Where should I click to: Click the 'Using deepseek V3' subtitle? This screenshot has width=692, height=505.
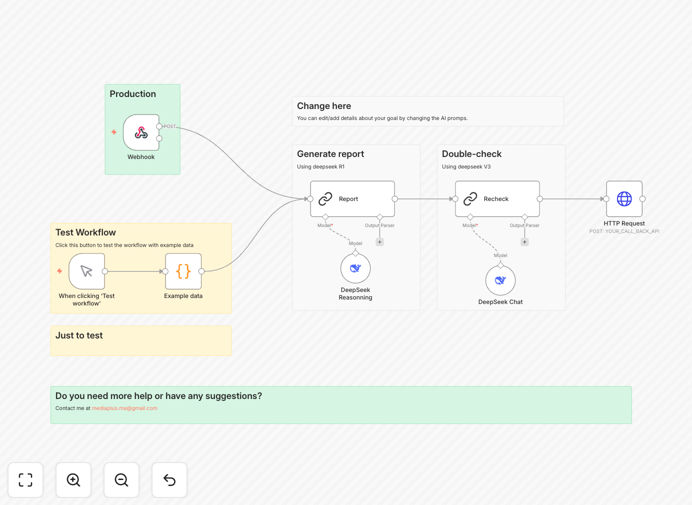(x=466, y=167)
